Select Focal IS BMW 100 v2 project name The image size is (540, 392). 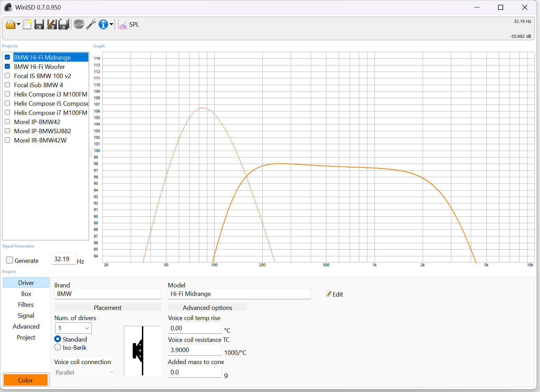click(43, 76)
